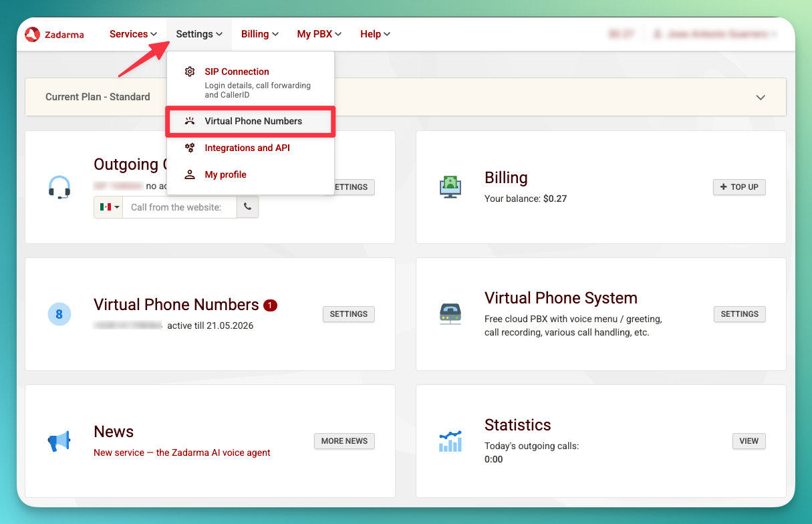
Task: Click the Integrations and API icon
Action: [x=190, y=148]
